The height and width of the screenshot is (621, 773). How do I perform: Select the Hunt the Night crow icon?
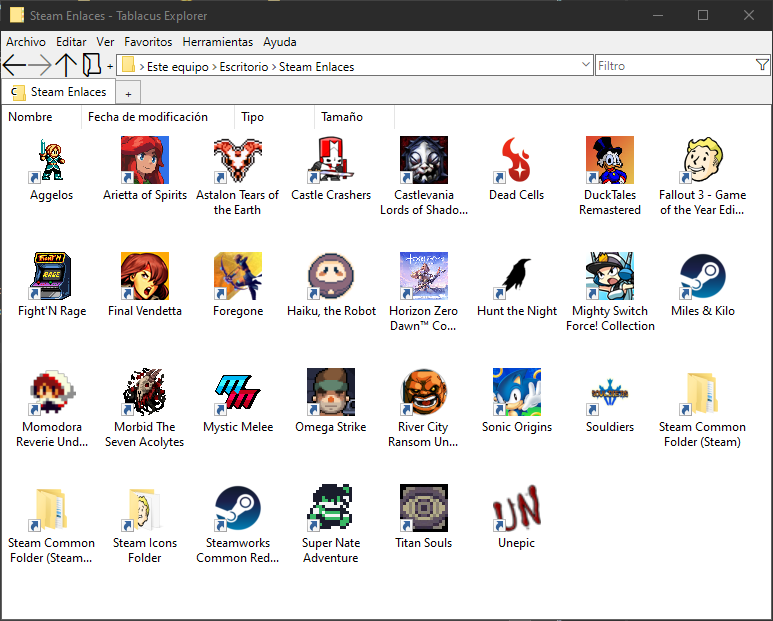pos(517,276)
